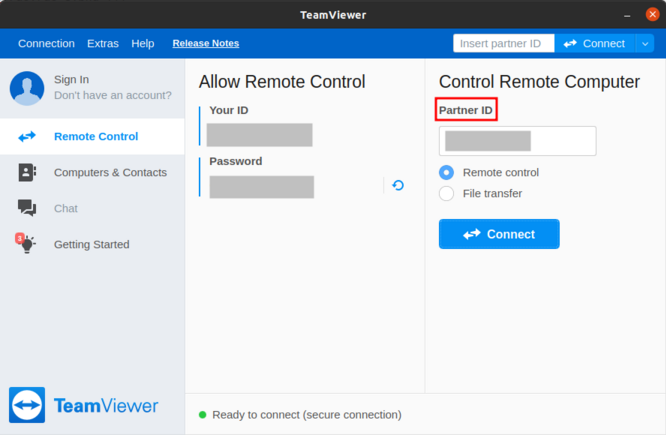The width and height of the screenshot is (666, 435).
Task: Focus the Partner ID input box
Action: (518, 141)
